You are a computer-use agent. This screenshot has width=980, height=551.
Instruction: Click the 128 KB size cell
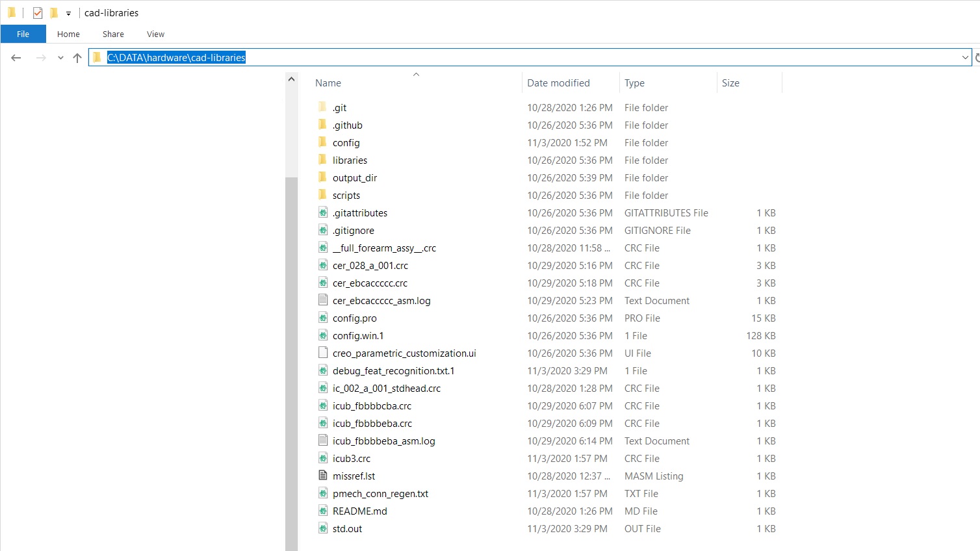pos(761,335)
